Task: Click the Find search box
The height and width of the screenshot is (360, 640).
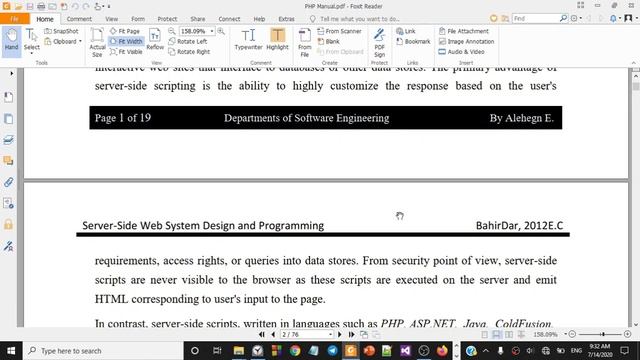Action: click(x=535, y=18)
